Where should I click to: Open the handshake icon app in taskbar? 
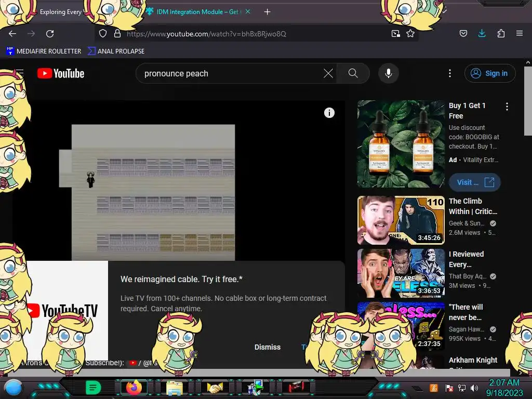(215, 388)
